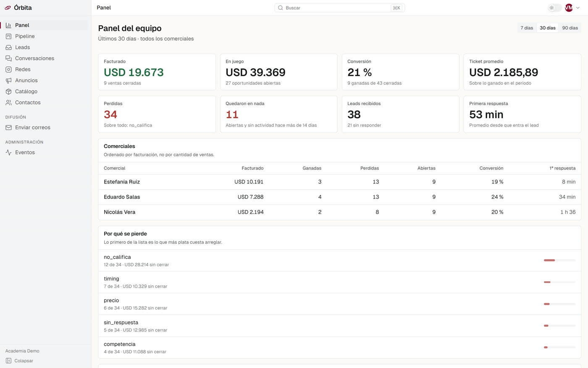Image resolution: width=588 pixels, height=368 pixels.
Task: Go to Pipeline in the sidebar
Action: pyautogui.click(x=25, y=36)
